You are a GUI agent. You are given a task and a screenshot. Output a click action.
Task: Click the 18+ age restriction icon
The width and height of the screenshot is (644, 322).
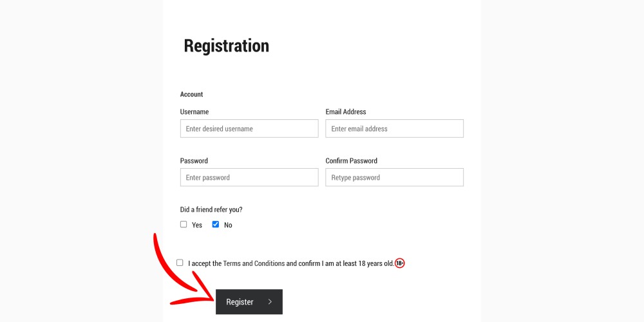pyautogui.click(x=400, y=263)
